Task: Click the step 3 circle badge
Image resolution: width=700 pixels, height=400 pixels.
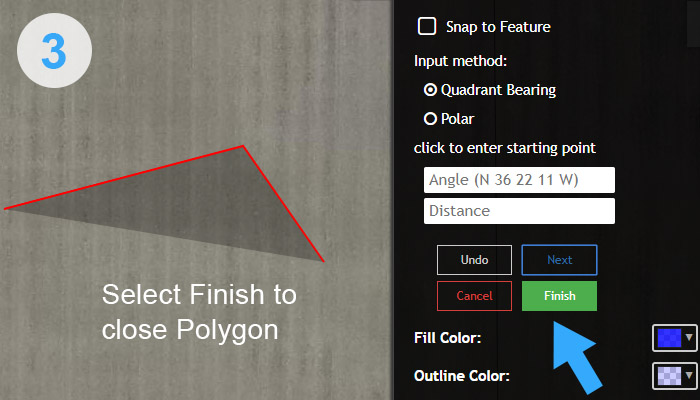Action: click(x=54, y=50)
